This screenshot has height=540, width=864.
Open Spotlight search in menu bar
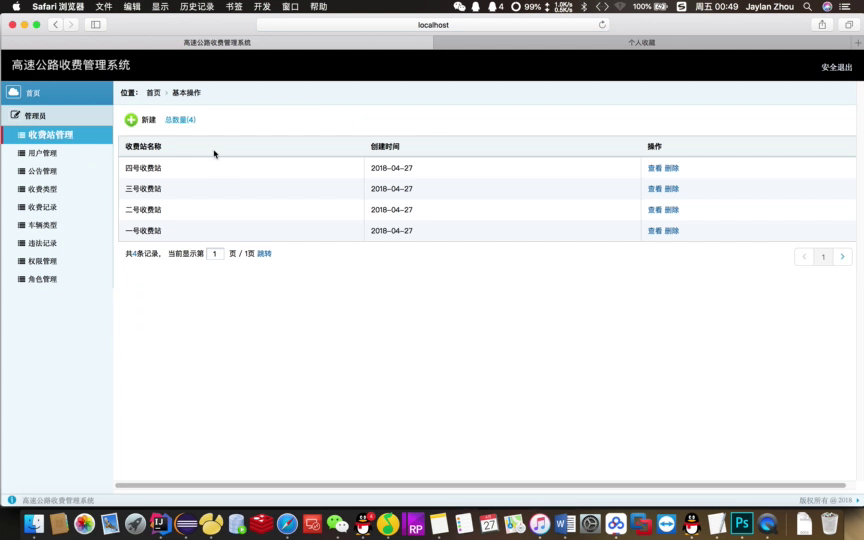(x=807, y=7)
